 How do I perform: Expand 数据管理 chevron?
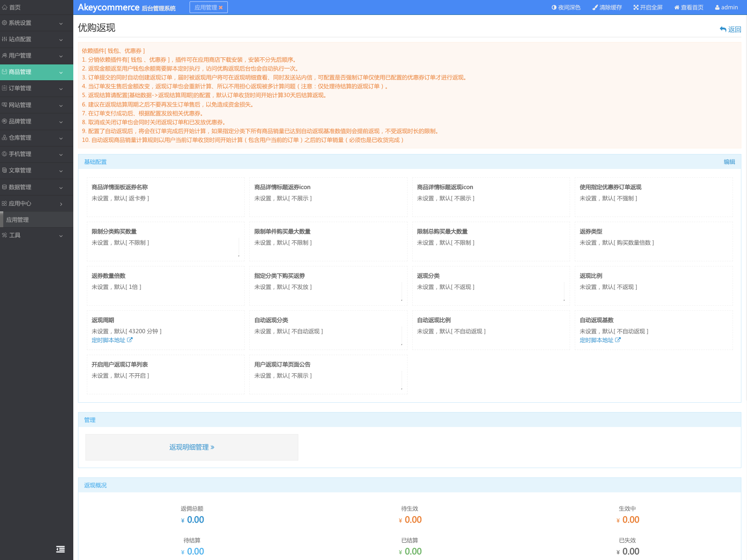61,188
